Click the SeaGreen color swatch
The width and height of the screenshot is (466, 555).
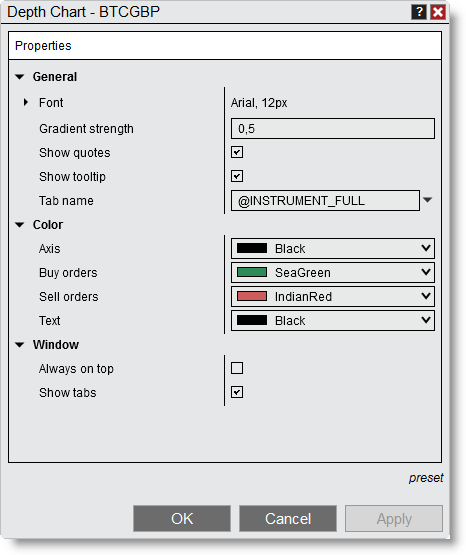pyautogui.click(x=252, y=272)
